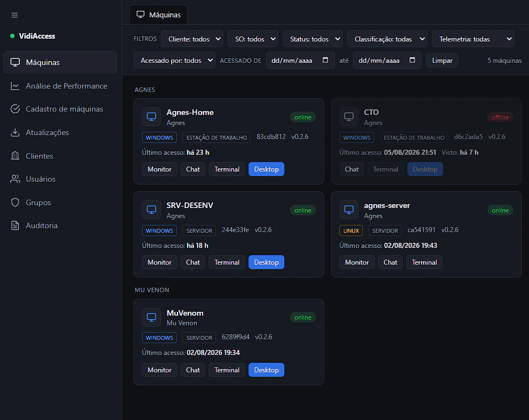The height and width of the screenshot is (420, 529).
Task: Start Chat with agnes-server
Action: tap(390, 262)
